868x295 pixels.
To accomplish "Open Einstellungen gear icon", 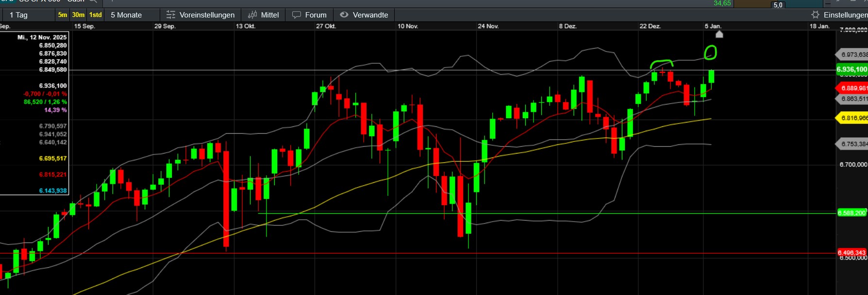I will pos(816,15).
